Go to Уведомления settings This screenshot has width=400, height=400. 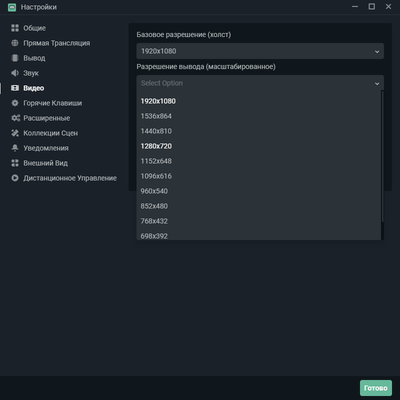coord(46,148)
